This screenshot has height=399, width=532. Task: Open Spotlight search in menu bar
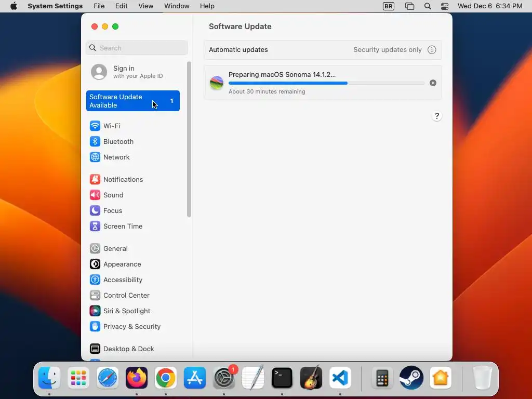point(428,6)
